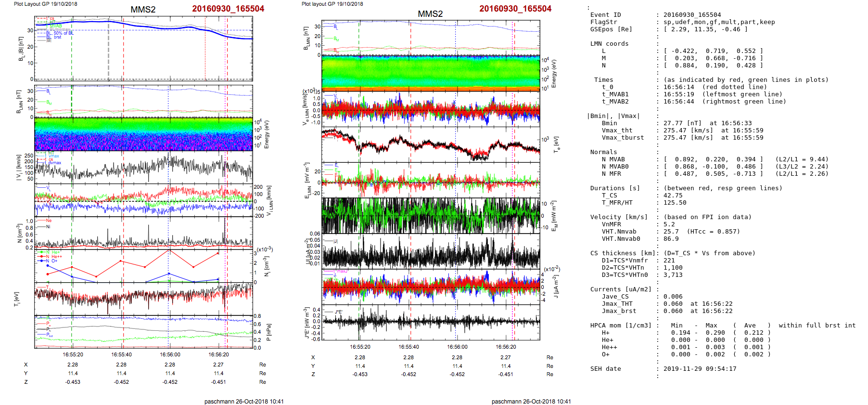Click the HPCA mom [1/cm3] table heading

(621, 326)
